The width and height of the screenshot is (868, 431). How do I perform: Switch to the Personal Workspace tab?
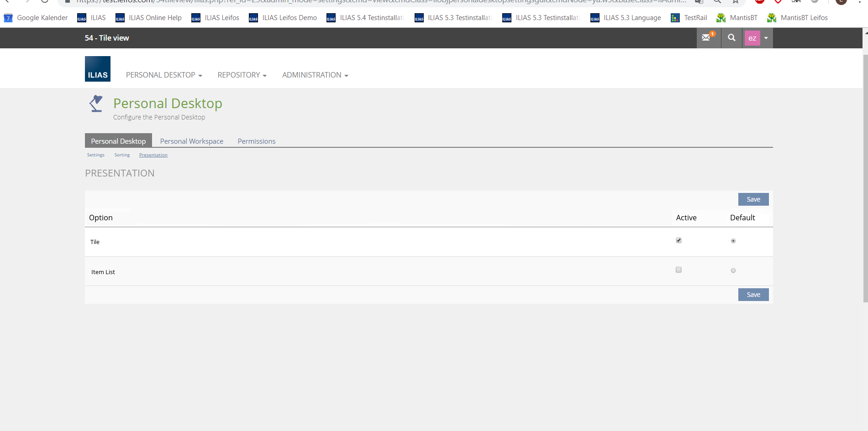(x=192, y=141)
